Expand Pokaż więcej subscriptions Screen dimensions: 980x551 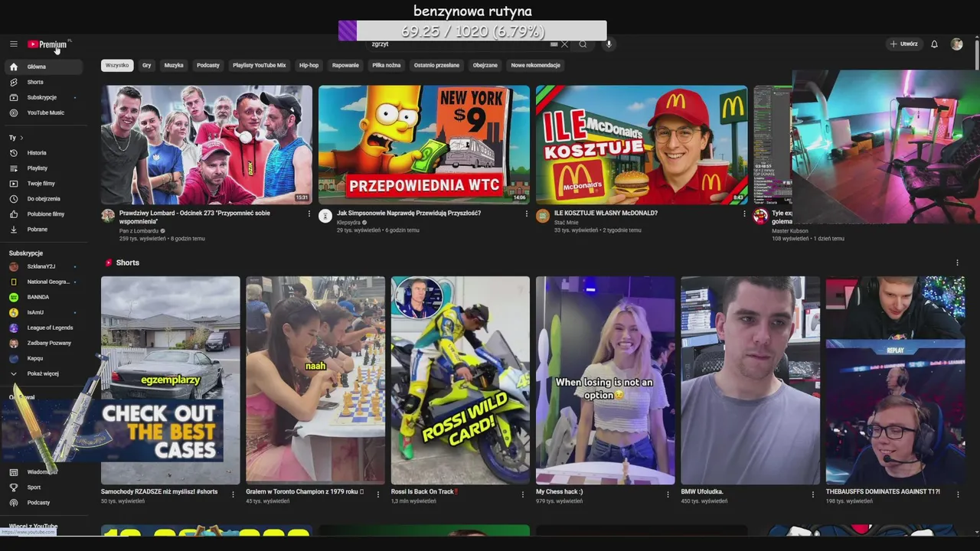point(44,373)
